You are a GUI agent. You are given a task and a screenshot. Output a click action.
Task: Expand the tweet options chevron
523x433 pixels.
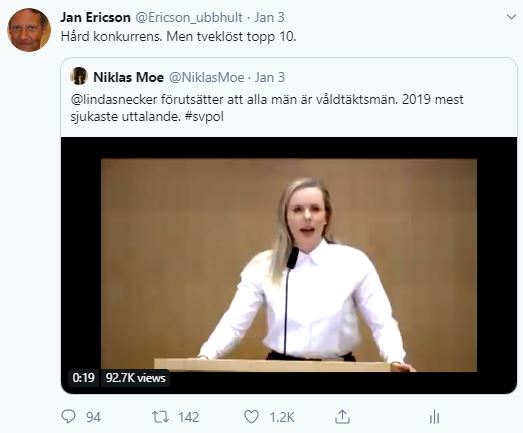coord(511,17)
